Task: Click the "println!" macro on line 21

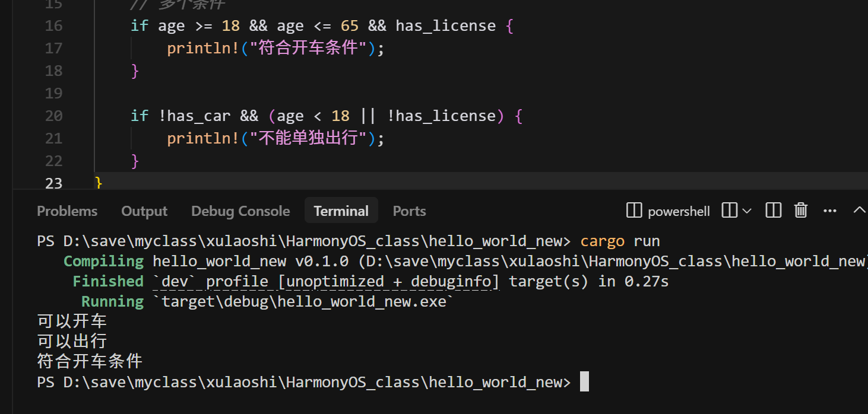Action: [203, 138]
